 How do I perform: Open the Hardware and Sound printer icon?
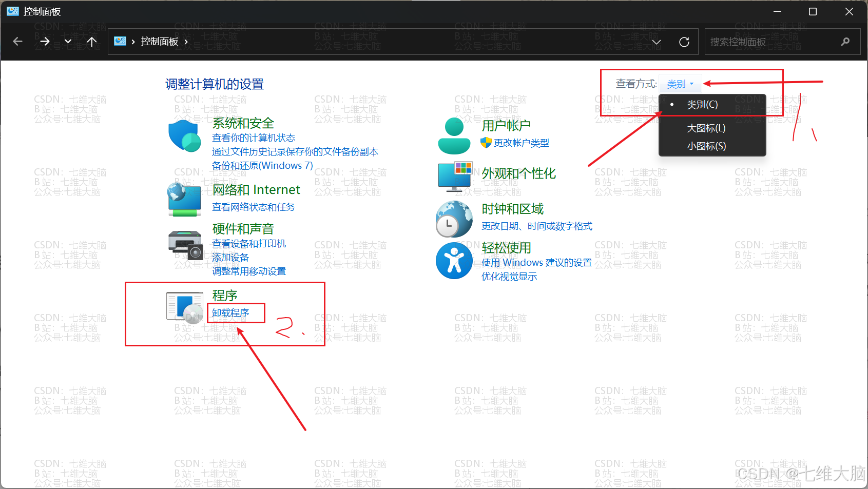[185, 245]
